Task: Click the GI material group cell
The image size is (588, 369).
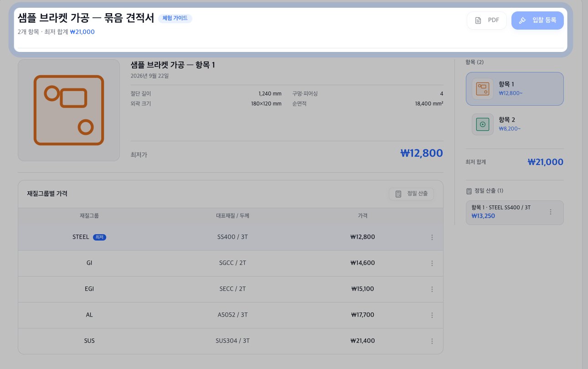Action: pos(89,263)
